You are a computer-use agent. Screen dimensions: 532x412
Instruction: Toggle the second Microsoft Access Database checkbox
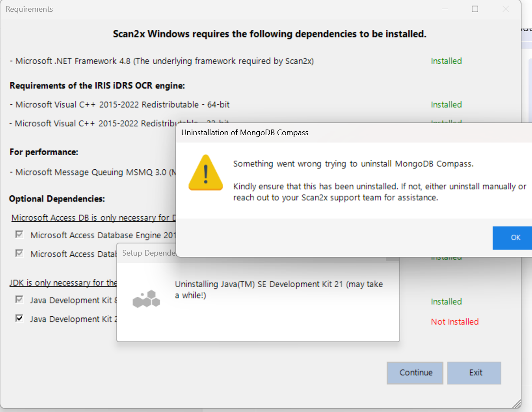pyautogui.click(x=19, y=253)
